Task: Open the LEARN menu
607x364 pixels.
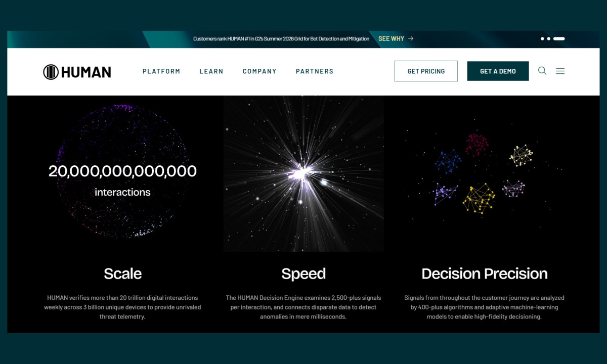Action: pyautogui.click(x=211, y=71)
